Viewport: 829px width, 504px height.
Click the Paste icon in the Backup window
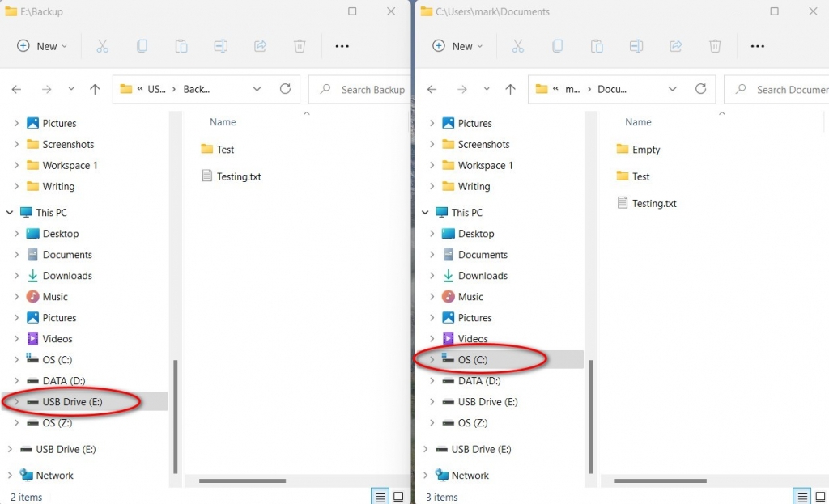click(x=181, y=46)
